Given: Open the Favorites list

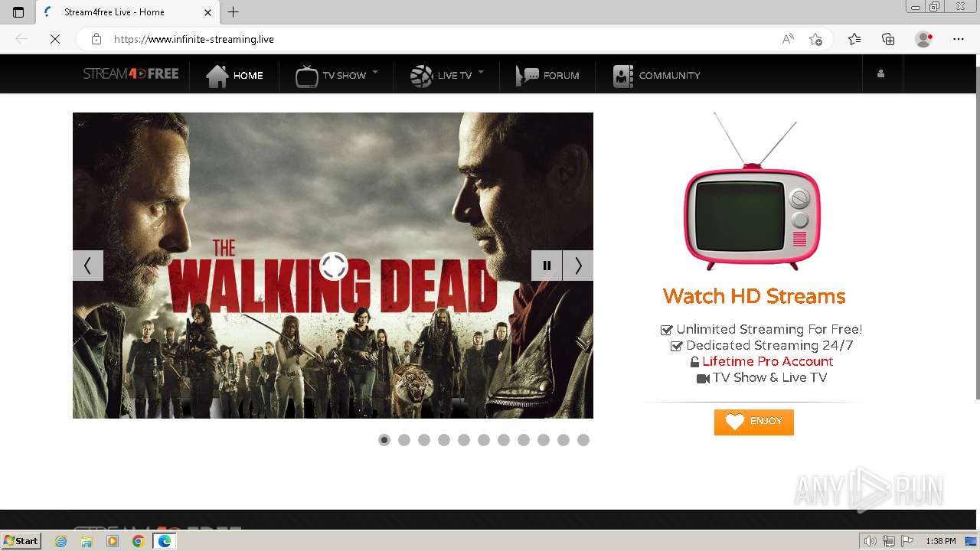Looking at the screenshot, I should [x=854, y=39].
